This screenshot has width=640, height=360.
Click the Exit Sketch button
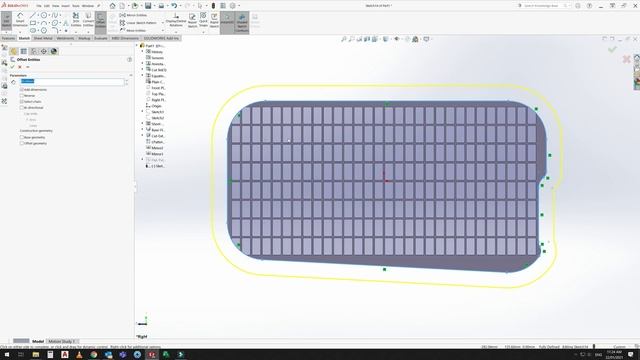pos(6,20)
